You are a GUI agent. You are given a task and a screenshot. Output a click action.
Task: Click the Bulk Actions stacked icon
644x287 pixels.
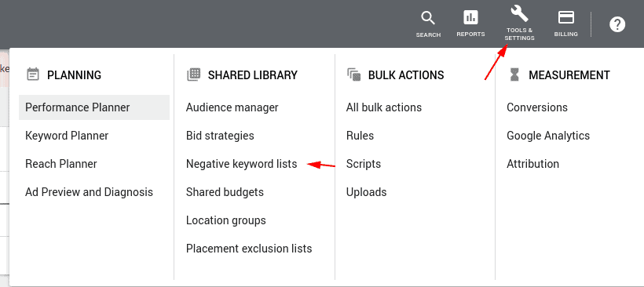(353, 74)
